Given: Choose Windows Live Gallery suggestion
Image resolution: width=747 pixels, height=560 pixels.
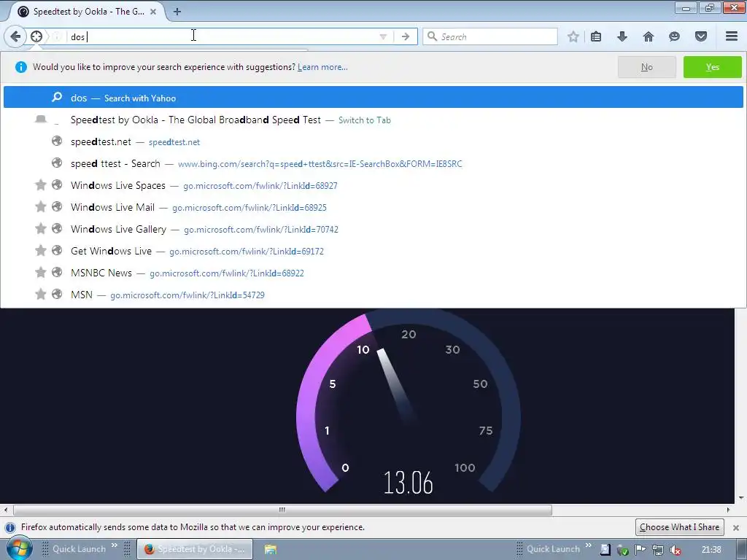Looking at the screenshot, I should pyautogui.click(x=373, y=229).
